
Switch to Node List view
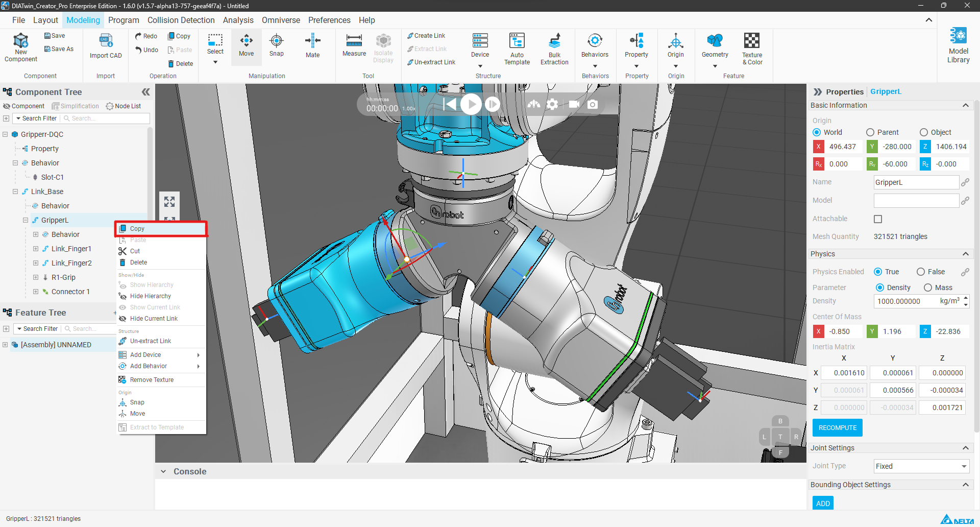point(124,106)
